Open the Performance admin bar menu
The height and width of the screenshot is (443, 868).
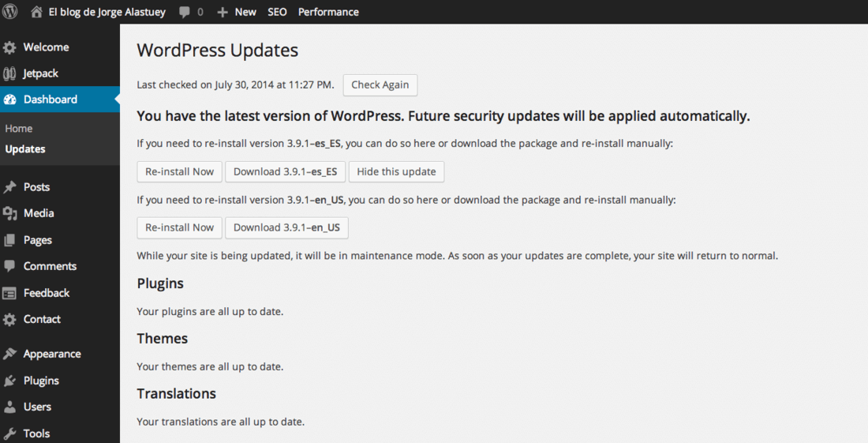pos(328,12)
